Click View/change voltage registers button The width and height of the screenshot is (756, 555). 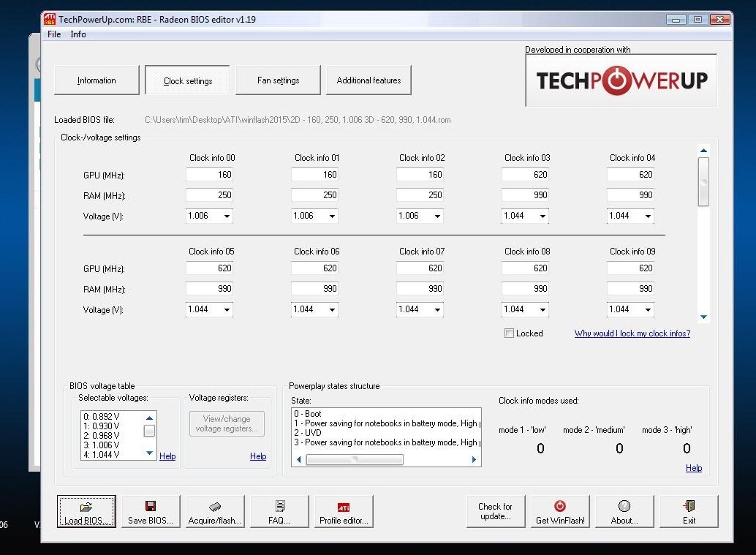(227, 423)
